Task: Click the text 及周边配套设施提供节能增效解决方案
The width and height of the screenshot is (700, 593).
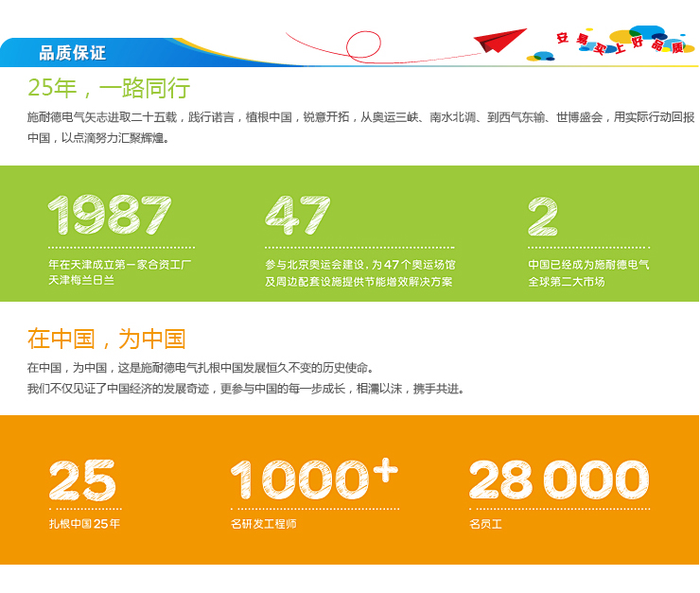Action: coord(359,282)
